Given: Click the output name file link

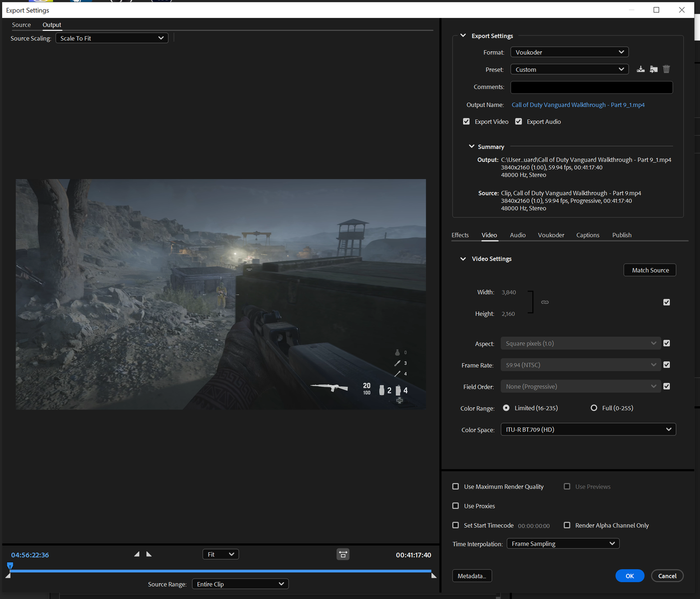Looking at the screenshot, I should 578,105.
